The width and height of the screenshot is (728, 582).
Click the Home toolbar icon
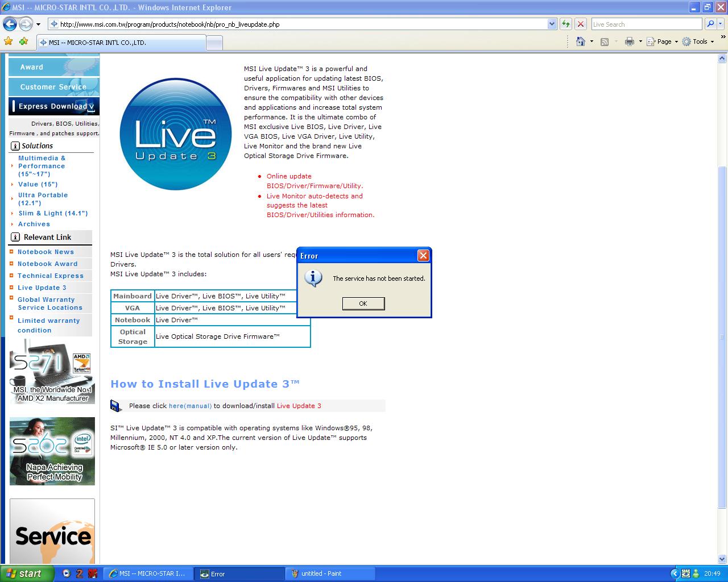pyautogui.click(x=580, y=41)
